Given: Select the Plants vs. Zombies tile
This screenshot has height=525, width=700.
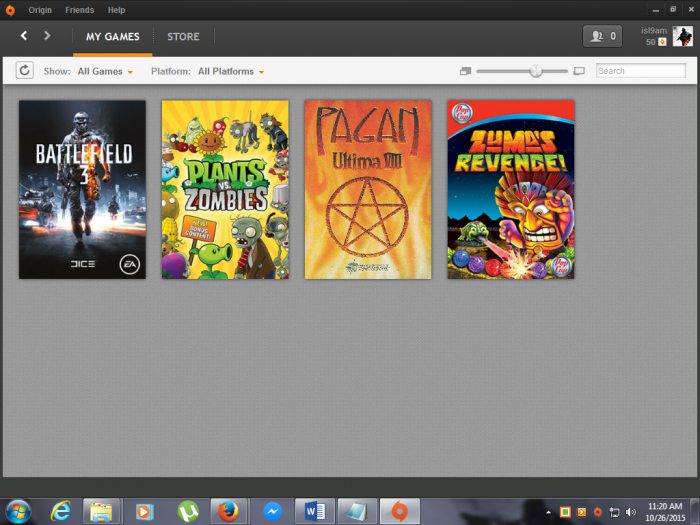Looking at the screenshot, I should click(225, 190).
